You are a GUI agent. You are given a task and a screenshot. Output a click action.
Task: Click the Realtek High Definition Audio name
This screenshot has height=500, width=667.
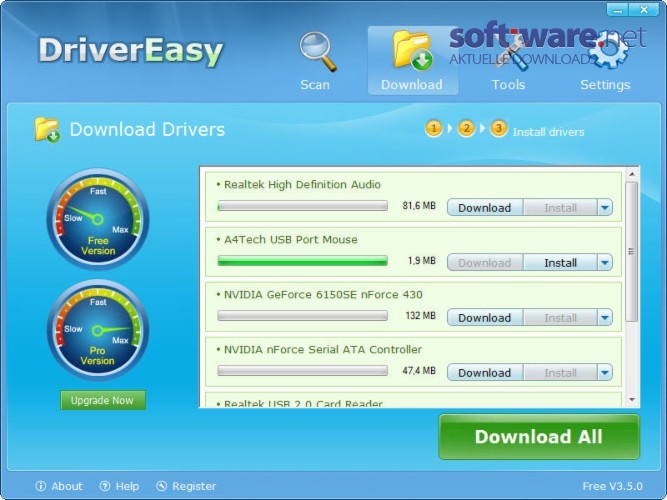tap(302, 185)
